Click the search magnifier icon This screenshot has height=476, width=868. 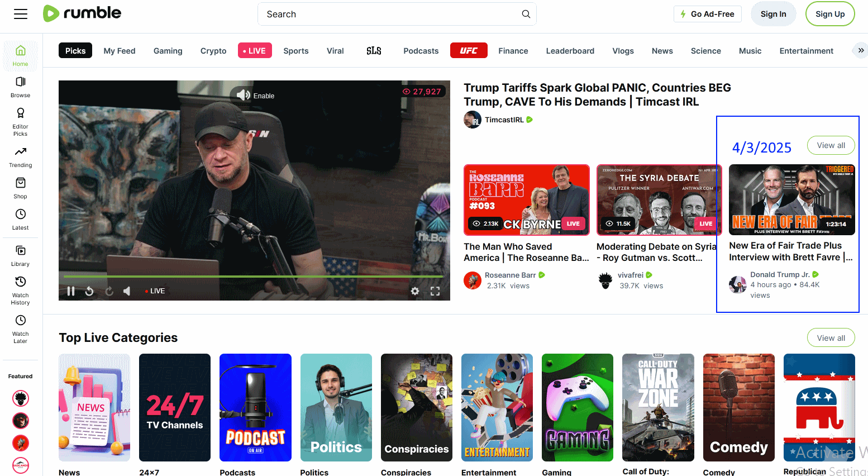click(x=526, y=14)
